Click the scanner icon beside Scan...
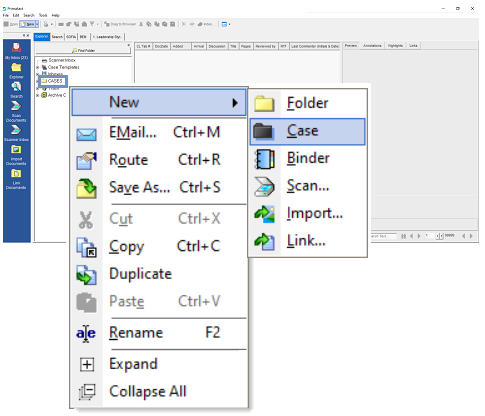Screen dimensions: 485x416 (x=264, y=186)
